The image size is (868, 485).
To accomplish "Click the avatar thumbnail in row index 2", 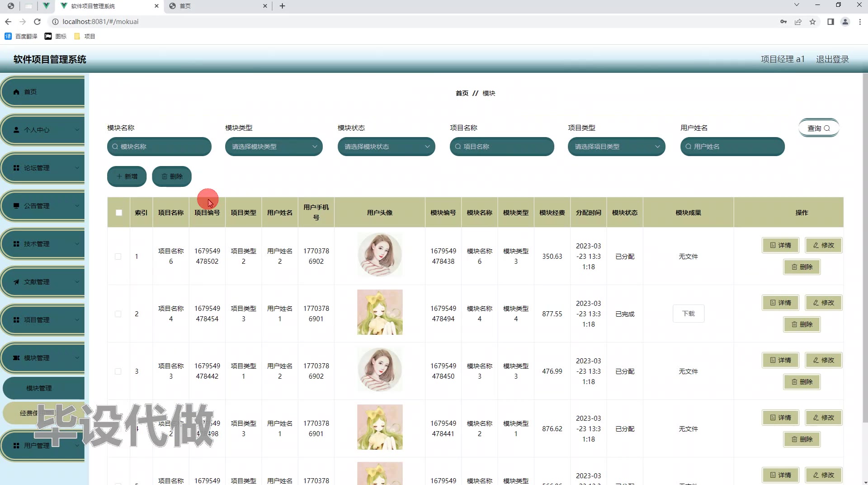I will click(380, 312).
